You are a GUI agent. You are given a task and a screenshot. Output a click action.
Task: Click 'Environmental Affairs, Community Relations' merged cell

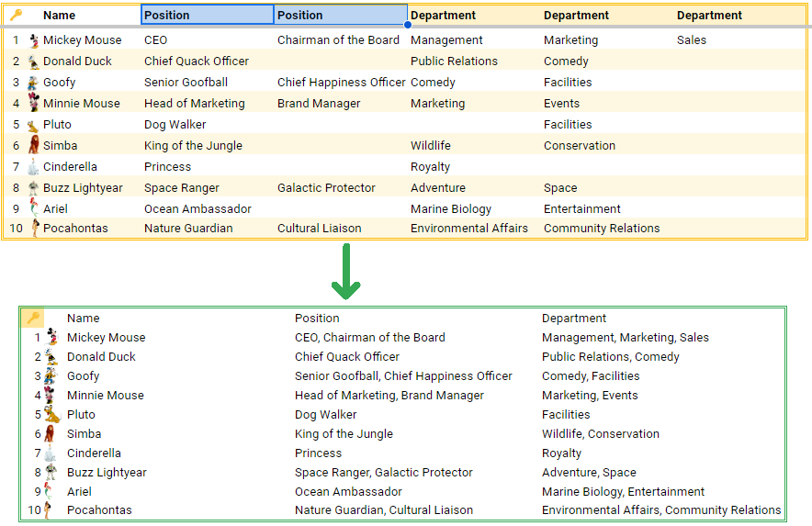tap(661, 510)
